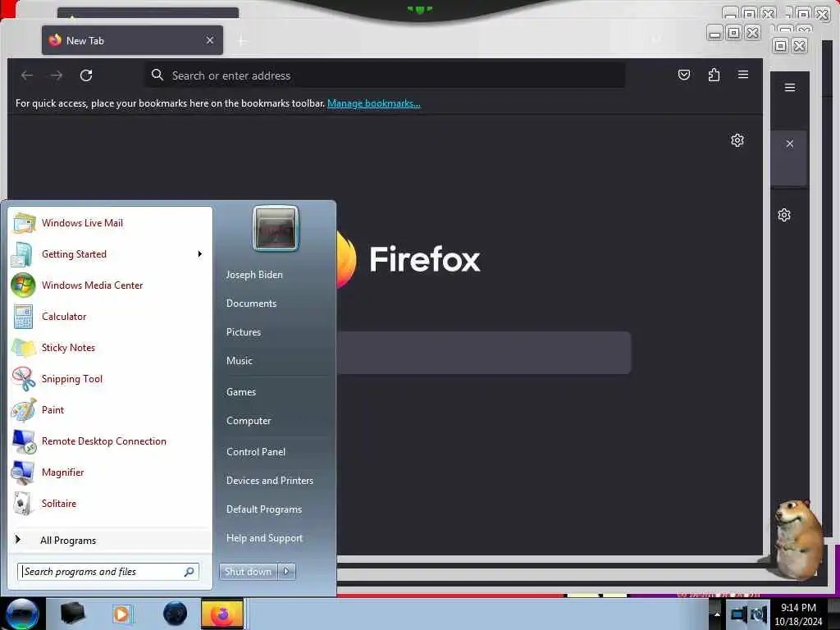This screenshot has height=630, width=840.
Task: Close the New Tab tab
Action: (210, 40)
